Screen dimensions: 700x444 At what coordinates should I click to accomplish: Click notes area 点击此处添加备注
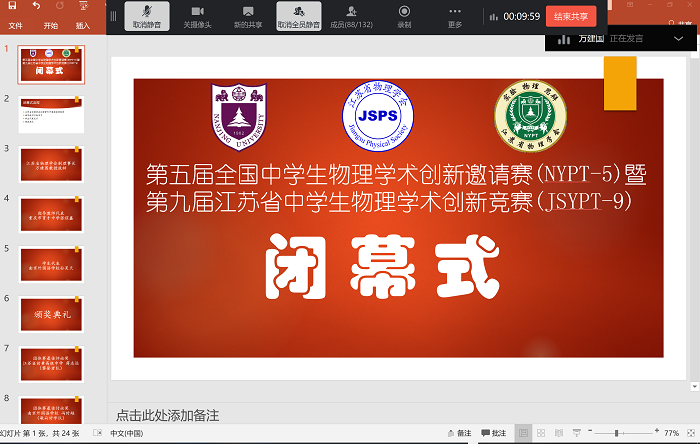(x=167, y=415)
